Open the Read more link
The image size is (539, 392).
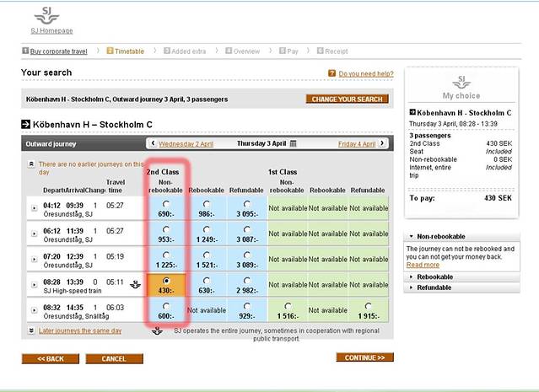coord(423,265)
